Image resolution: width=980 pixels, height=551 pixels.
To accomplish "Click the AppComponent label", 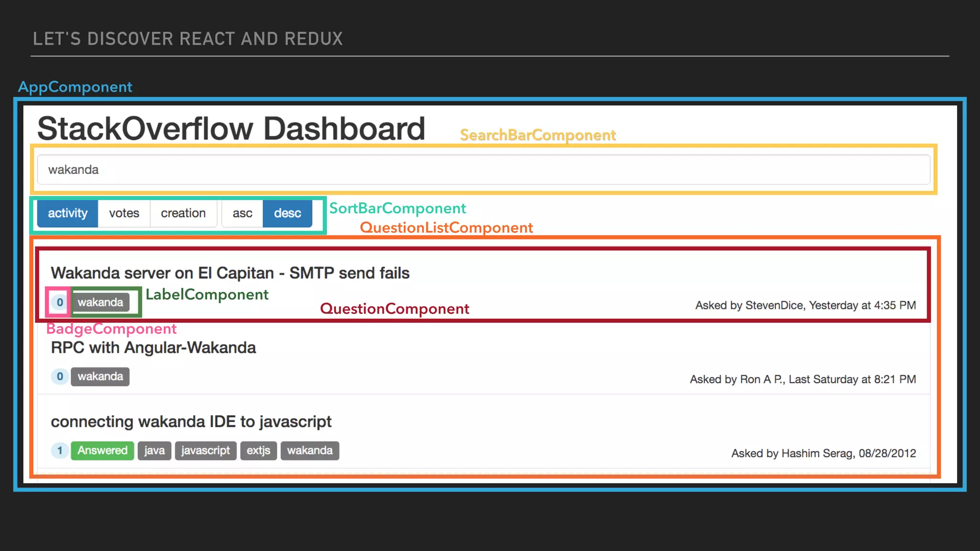I will coord(75,87).
